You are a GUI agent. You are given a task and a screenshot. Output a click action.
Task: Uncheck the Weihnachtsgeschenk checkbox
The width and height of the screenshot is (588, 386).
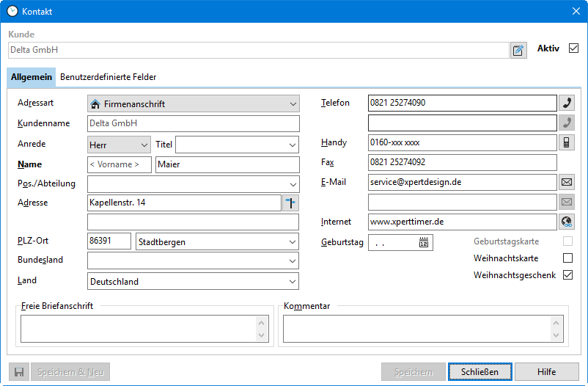(x=567, y=276)
